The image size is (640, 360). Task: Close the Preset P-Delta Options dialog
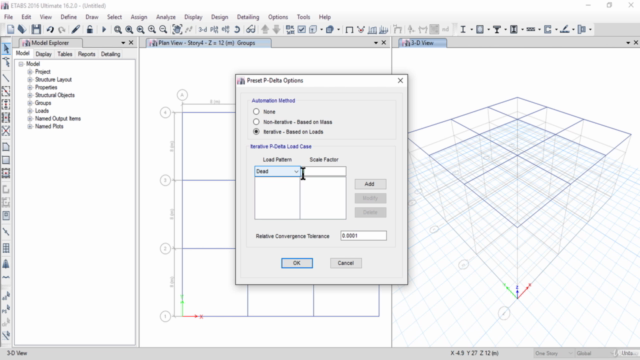click(x=400, y=80)
